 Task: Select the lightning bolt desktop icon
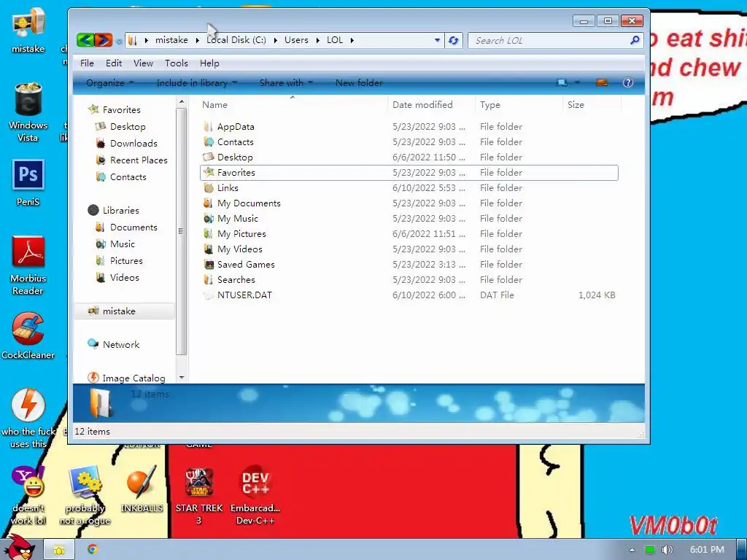pos(28,418)
